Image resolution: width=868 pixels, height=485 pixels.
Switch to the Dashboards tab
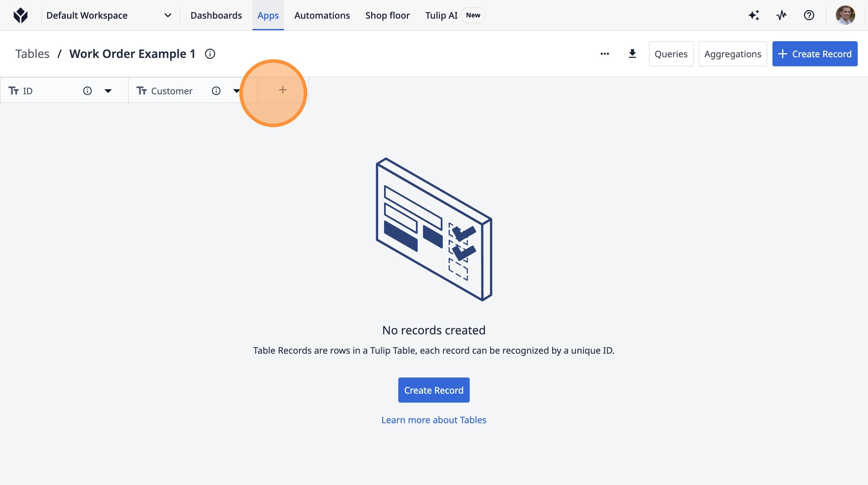pyautogui.click(x=216, y=15)
